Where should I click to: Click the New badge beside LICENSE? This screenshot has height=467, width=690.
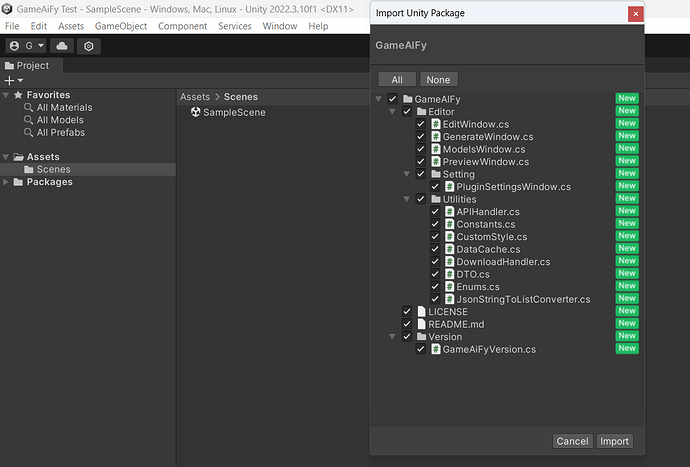click(627, 311)
